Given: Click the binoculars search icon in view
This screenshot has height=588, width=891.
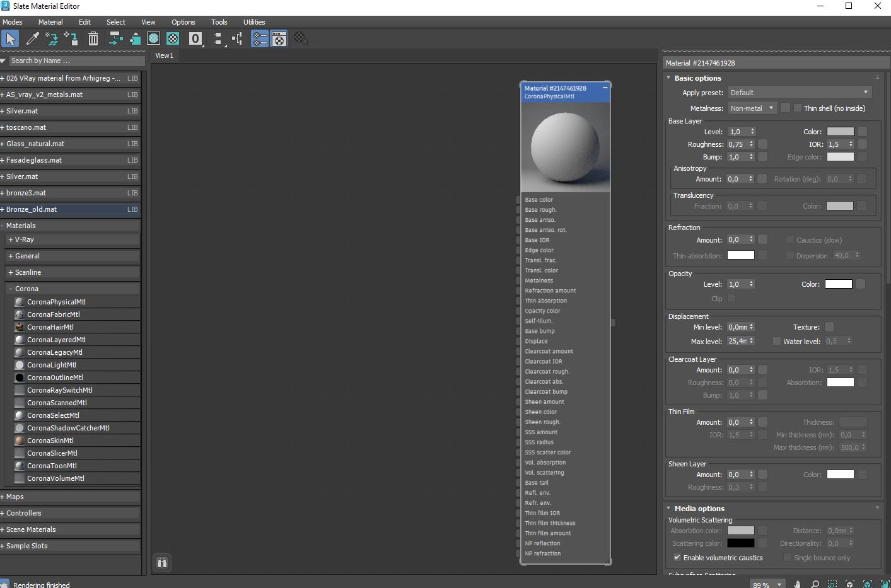Looking at the screenshot, I should pos(162,563).
